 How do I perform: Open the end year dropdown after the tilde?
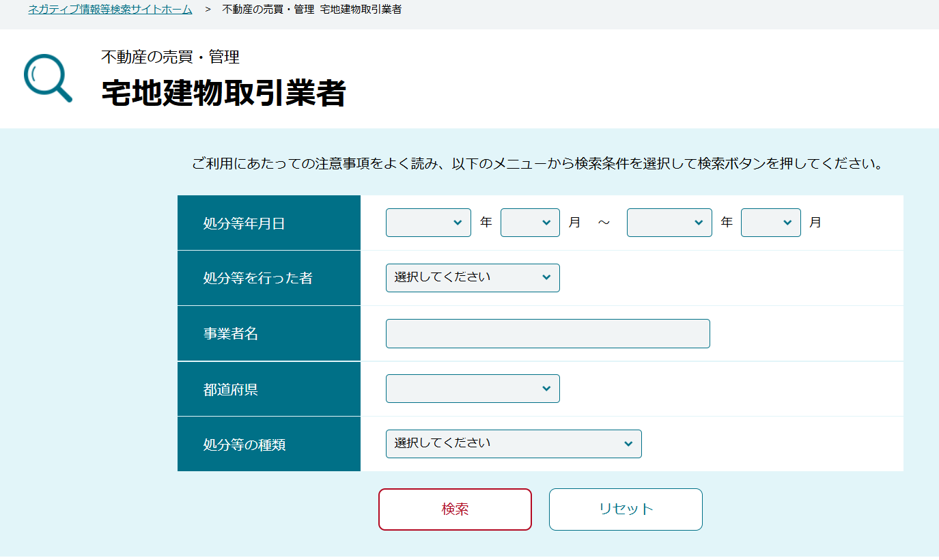coord(669,223)
